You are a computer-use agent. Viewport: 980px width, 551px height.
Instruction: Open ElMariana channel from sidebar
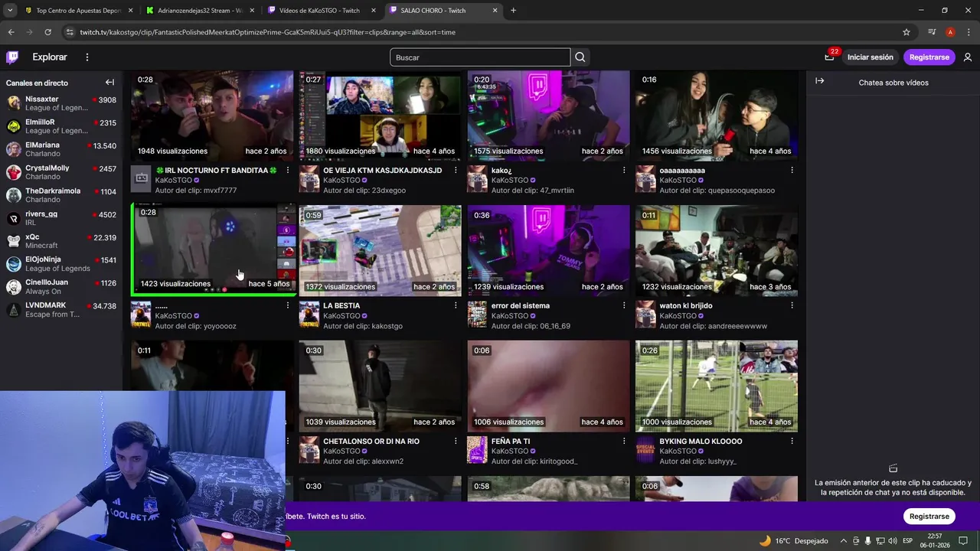click(x=60, y=149)
